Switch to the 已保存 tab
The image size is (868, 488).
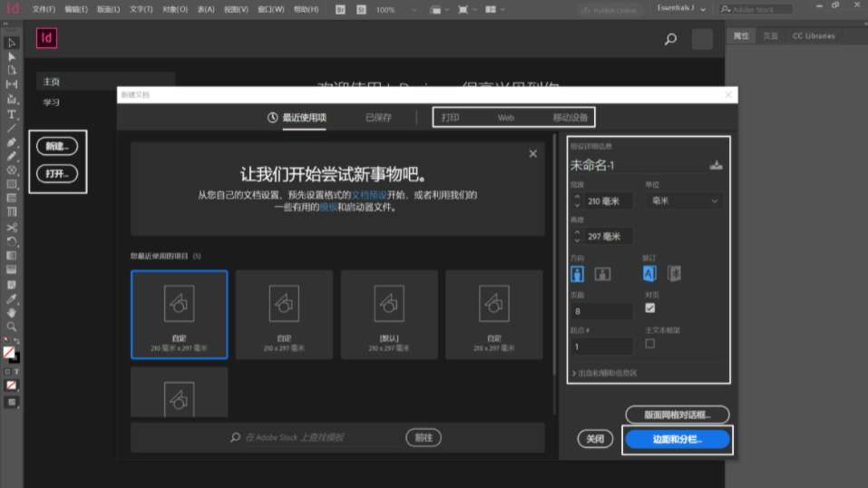pyautogui.click(x=378, y=117)
